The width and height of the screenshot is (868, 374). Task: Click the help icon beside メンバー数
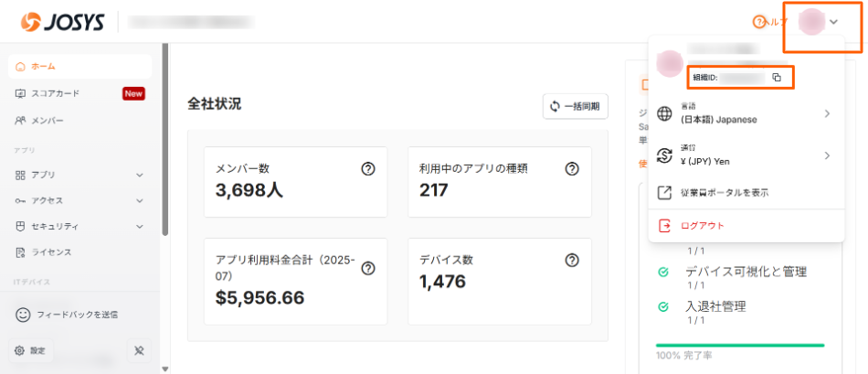[368, 168]
